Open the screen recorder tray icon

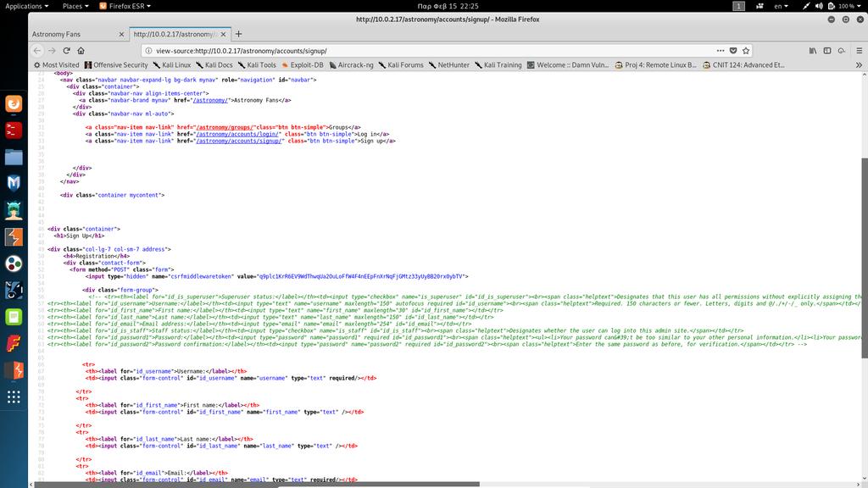point(759,6)
